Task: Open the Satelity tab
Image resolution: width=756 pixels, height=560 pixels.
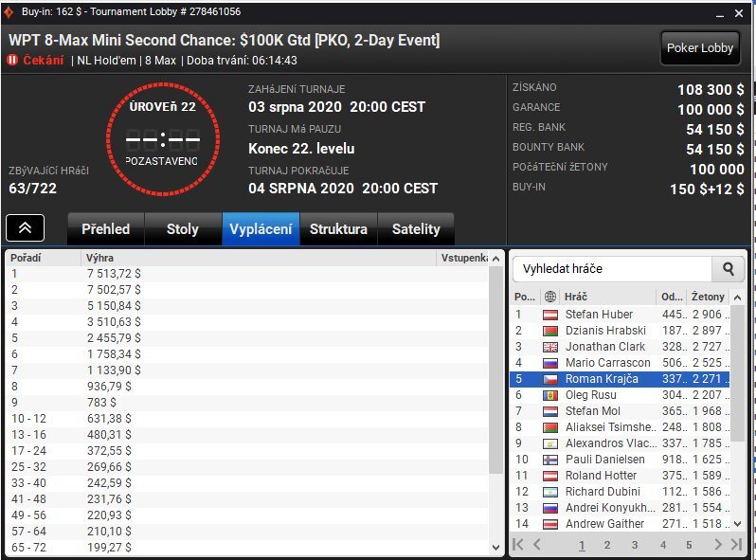Action: point(416,229)
